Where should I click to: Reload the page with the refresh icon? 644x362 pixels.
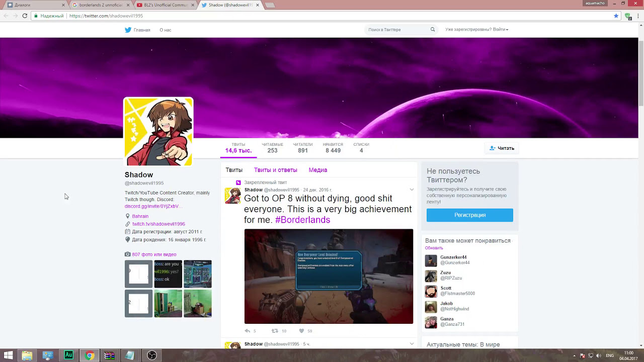(25, 16)
